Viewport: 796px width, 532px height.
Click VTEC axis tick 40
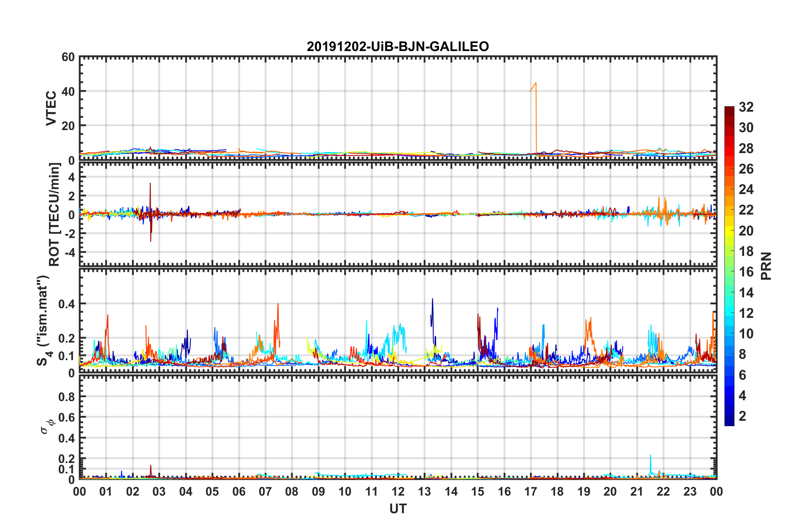(68, 91)
